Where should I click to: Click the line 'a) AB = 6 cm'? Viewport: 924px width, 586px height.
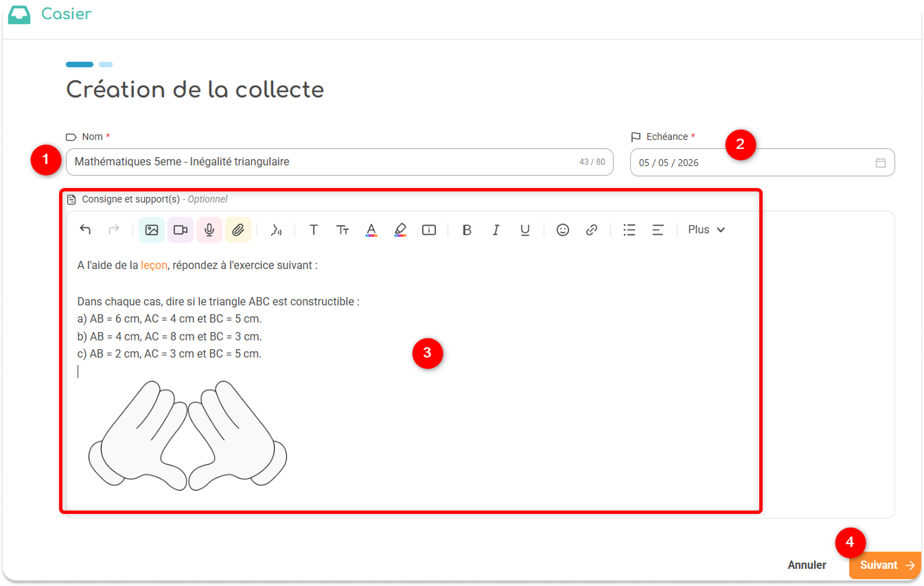(x=170, y=319)
